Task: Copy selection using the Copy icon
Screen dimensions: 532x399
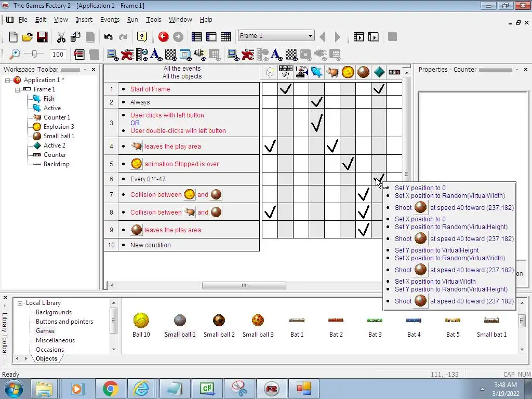Action: (75, 37)
